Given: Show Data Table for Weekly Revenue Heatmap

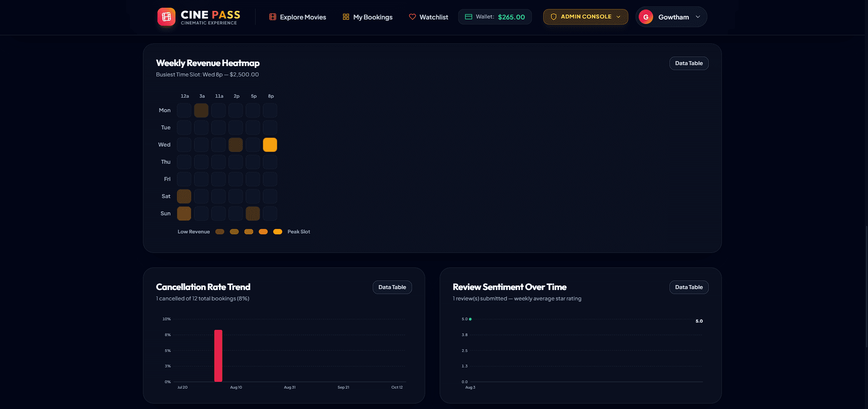Looking at the screenshot, I should coord(689,63).
